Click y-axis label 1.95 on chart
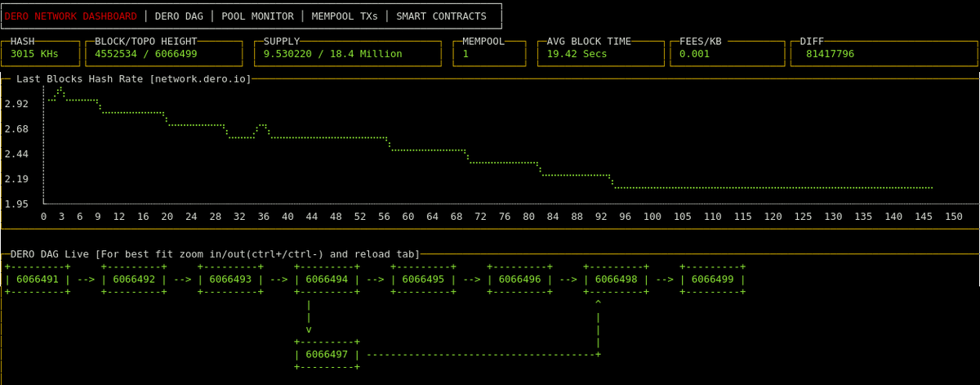Screen dimensions: 980x385 (x=16, y=204)
